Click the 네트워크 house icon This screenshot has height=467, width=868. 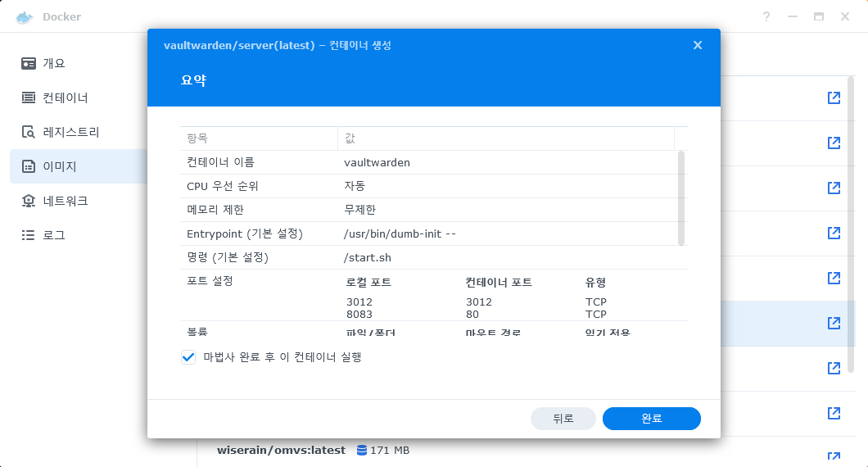tap(28, 201)
